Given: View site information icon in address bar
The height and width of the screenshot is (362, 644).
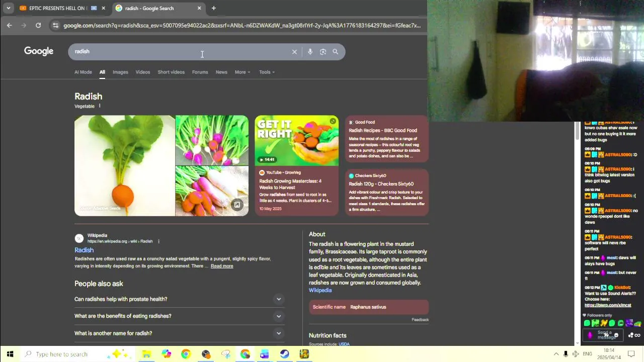Looking at the screenshot, I should pyautogui.click(x=55, y=25).
